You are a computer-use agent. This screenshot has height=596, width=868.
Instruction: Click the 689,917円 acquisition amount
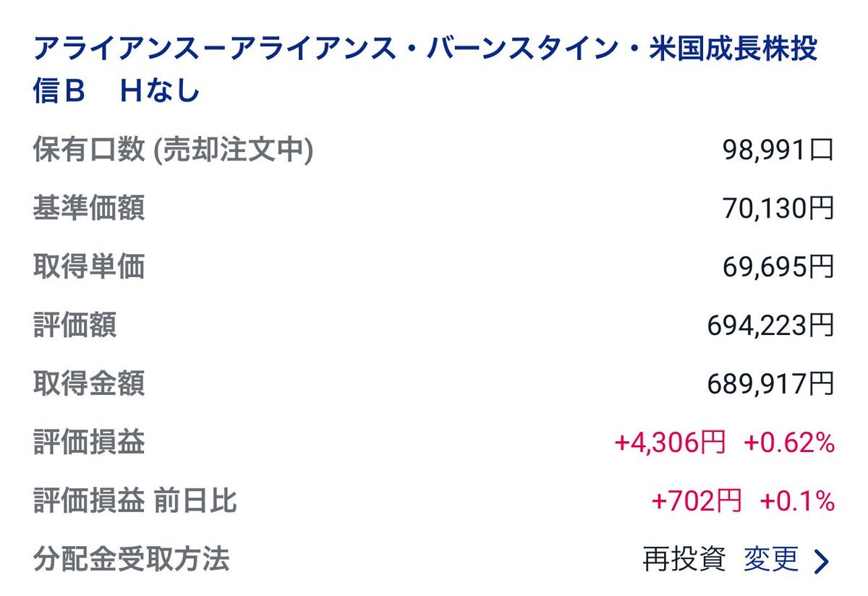click(771, 384)
